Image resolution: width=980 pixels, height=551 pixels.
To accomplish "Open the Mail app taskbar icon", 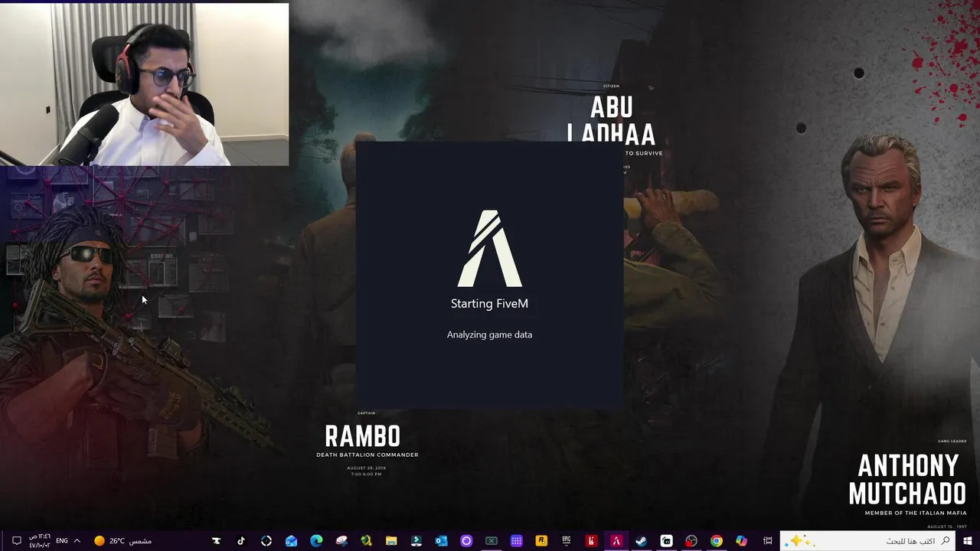I will [291, 540].
